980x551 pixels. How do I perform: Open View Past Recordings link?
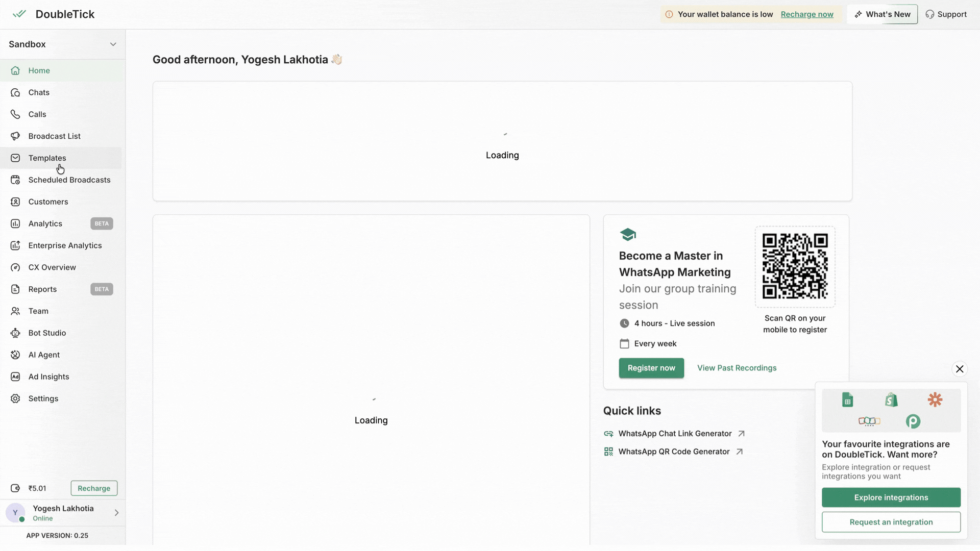pyautogui.click(x=737, y=368)
